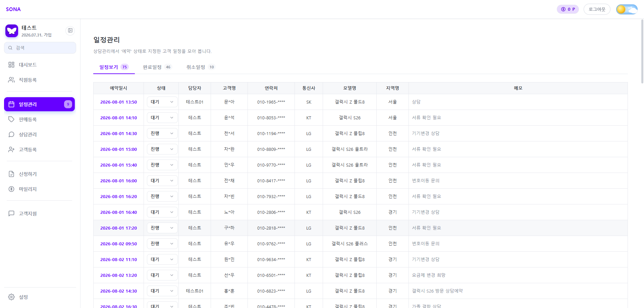Click the 검색 search input field
This screenshot has height=308, width=644.
[40, 48]
